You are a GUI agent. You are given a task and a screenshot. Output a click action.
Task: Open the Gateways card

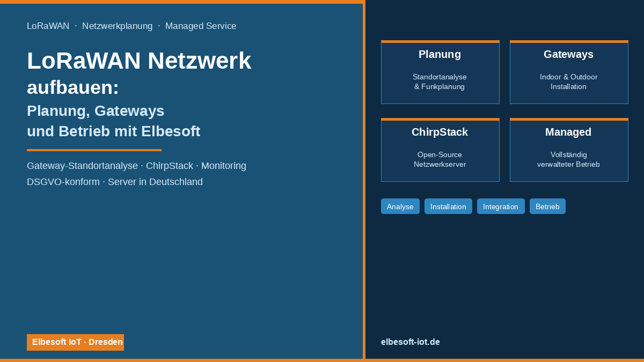pos(569,72)
